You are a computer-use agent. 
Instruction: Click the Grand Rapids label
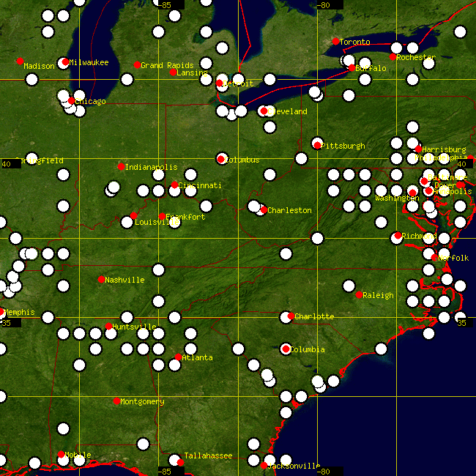coord(167,65)
